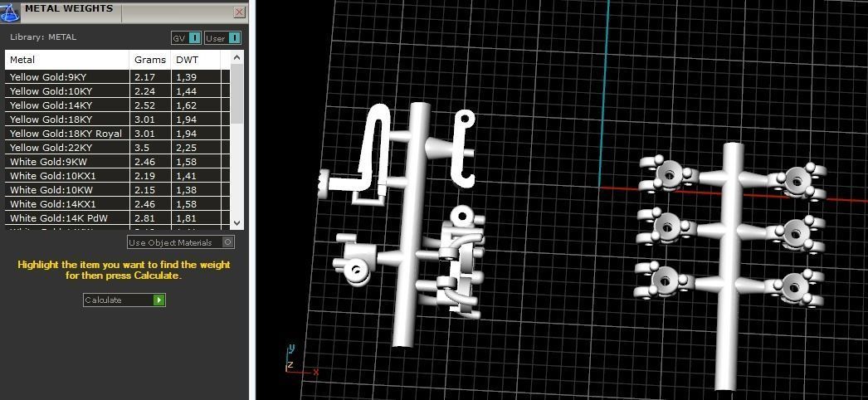868x400 pixels.
Task: Close the Metal Weights panel
Action: (x=239, y=12)
